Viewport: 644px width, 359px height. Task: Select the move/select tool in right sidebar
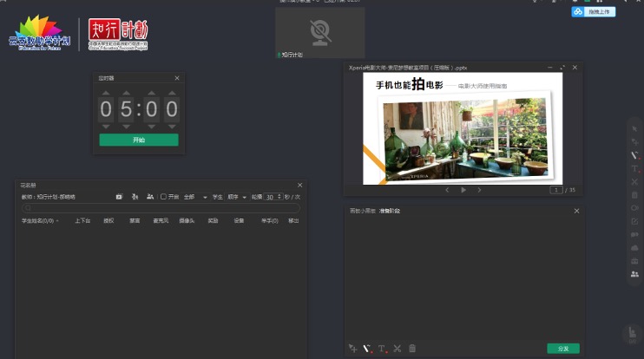(x=634, y=142)
